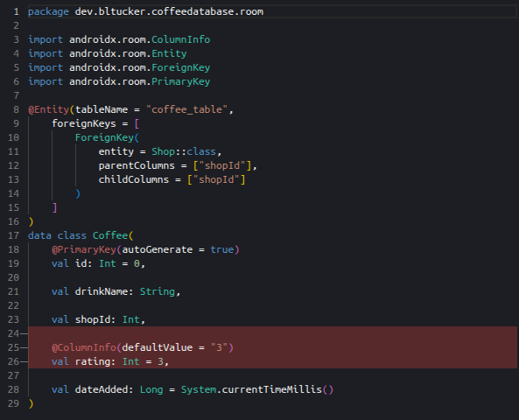Click the "shopId" string on the childColumns line
Image resolution: width=519 pixels, height=420 pixels.
pyautogui.click(x=216, y=179)
